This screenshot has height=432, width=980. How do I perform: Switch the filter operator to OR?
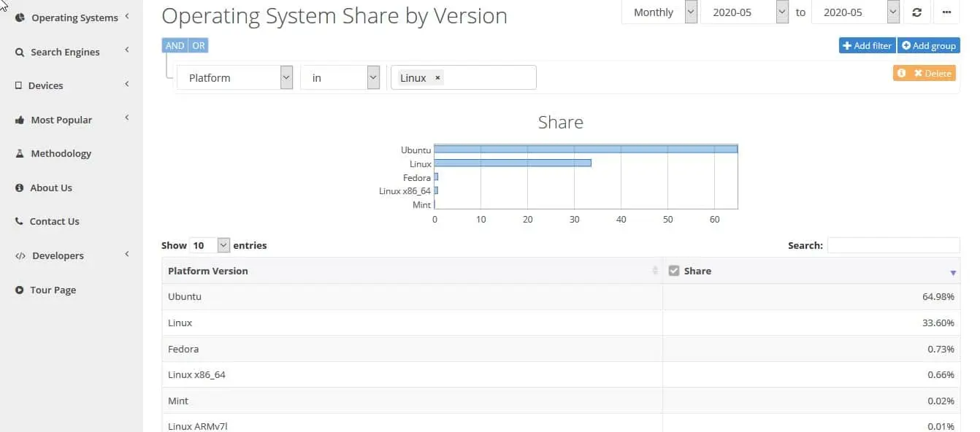point(199,45)
